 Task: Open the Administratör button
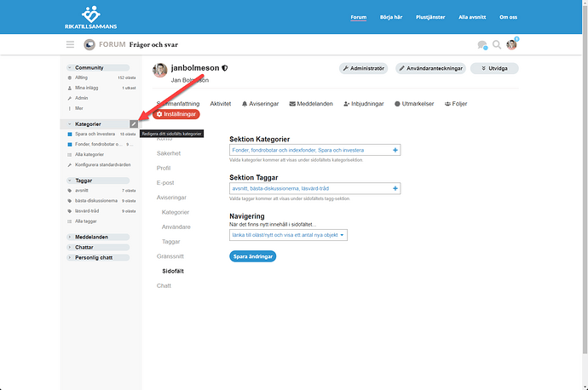pyautogui.click(x=364, y=68)
